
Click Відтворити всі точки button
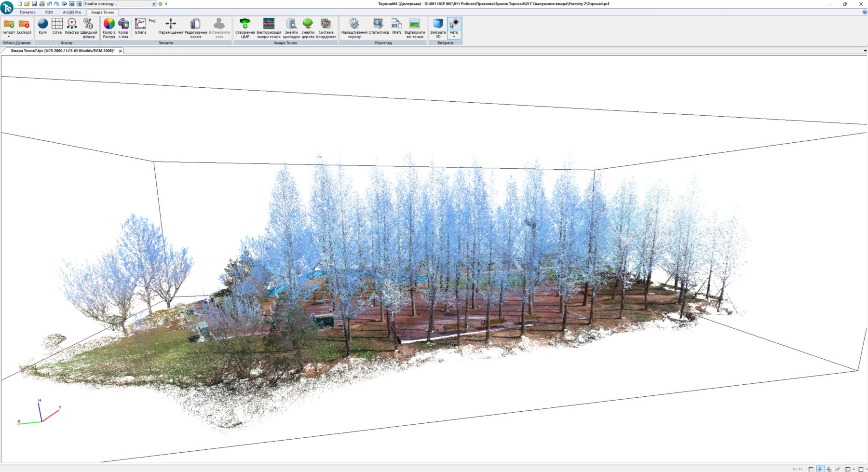coord(415,27)
